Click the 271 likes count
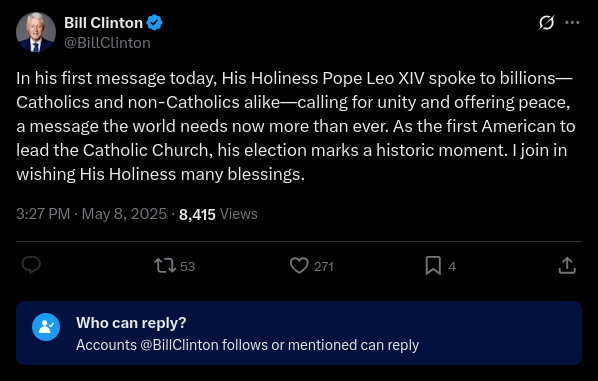 tap(324, 266)
